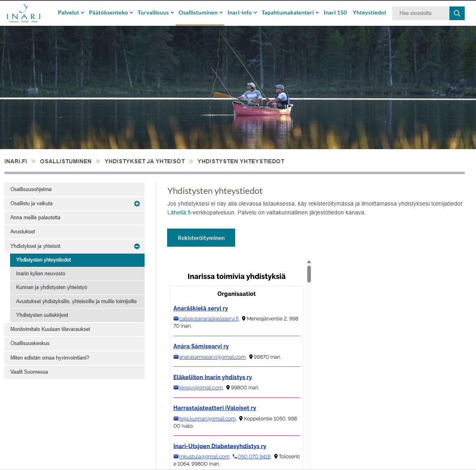The image size is (476, 470).
Task: Click envelope icon beside mkustula@gmail.com
Action: pyautogui.click(x=176, y=457)
